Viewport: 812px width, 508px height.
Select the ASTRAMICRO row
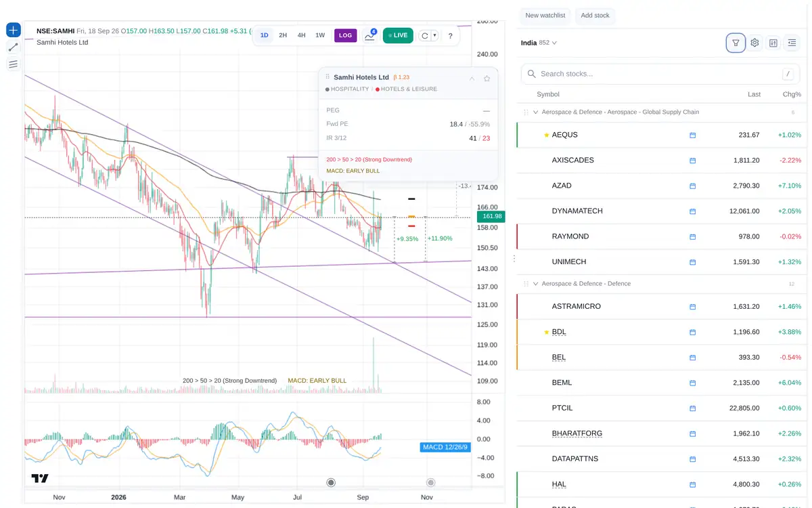click(x=662, y=307)
